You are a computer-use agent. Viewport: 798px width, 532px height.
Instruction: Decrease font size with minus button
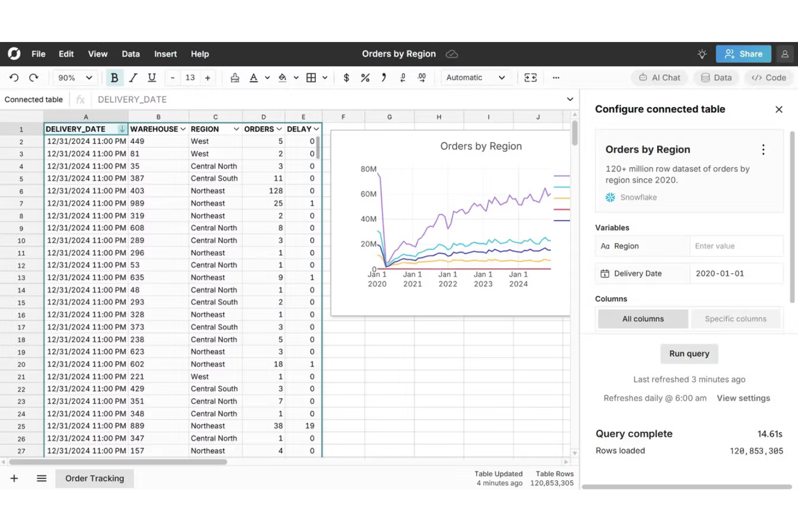[173, 78]
